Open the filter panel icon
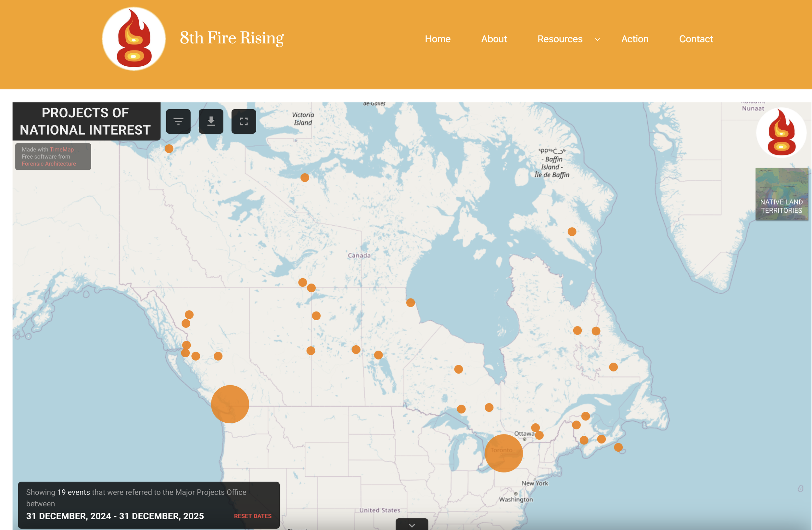This screenshot has height=530, width=812. point(178,121)
